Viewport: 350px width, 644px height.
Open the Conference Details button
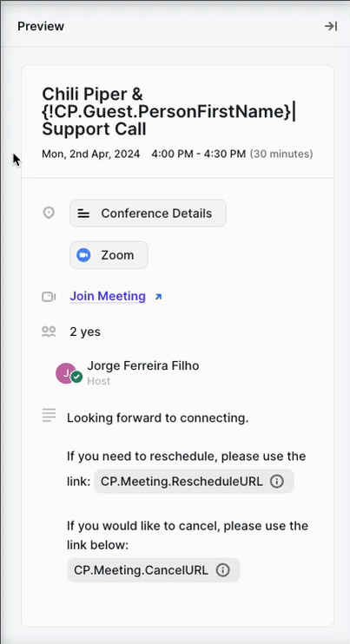click(148, 214)
